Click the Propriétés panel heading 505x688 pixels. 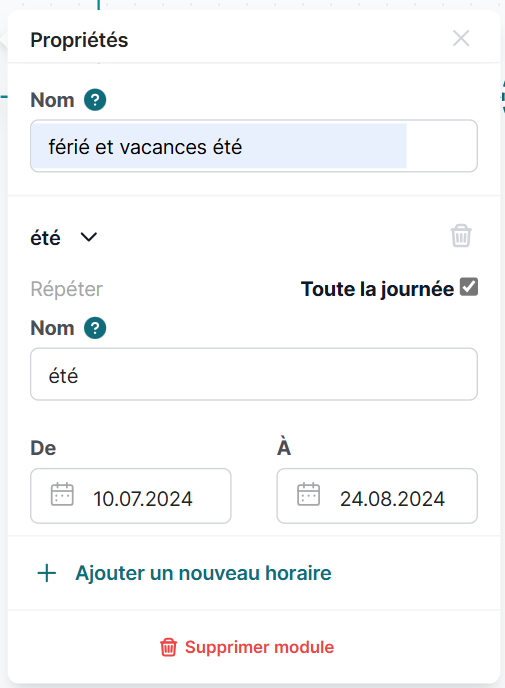(79, 40)
